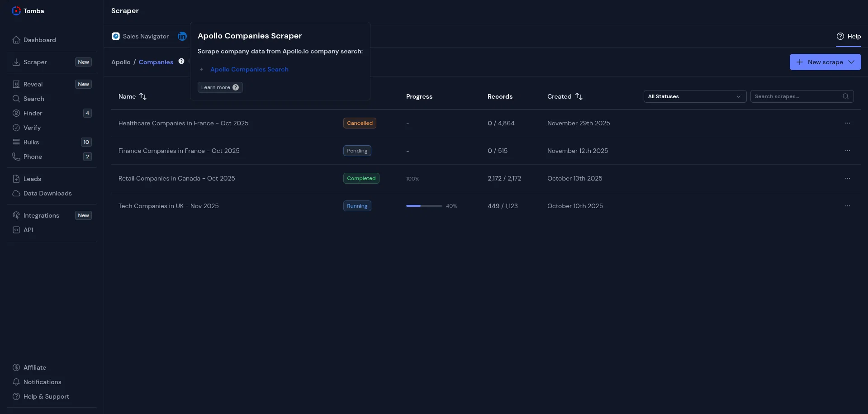868x414 pixels.
Task: Click the Bulks stack icon in sidebar
Action: (16, 142)
